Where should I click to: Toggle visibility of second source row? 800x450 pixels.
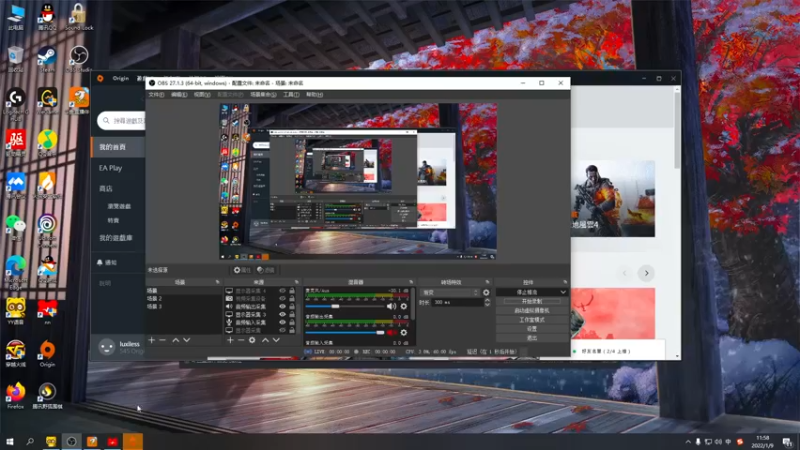[282, 298]
